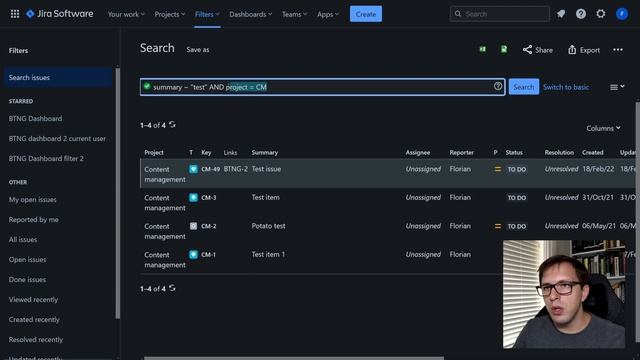Open the help question mark icon

tap(581, 14)
